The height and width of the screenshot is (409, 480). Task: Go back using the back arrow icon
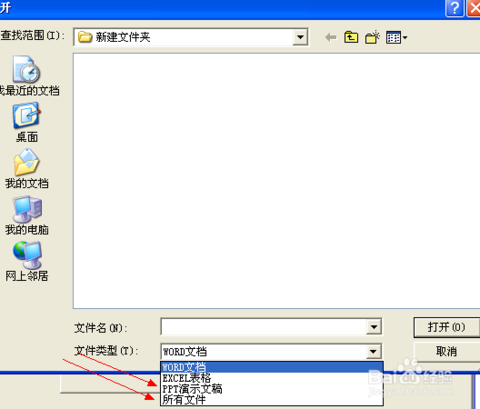point(331,37)
